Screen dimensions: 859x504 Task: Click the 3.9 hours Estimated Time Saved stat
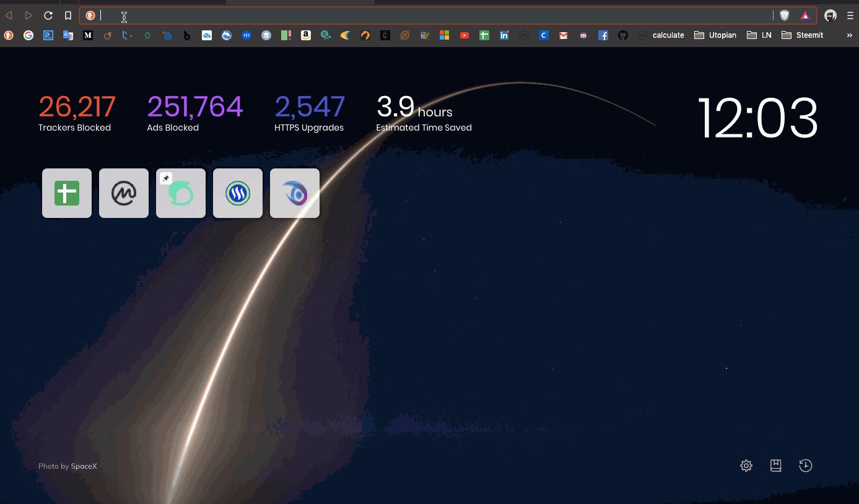(424, 113)
